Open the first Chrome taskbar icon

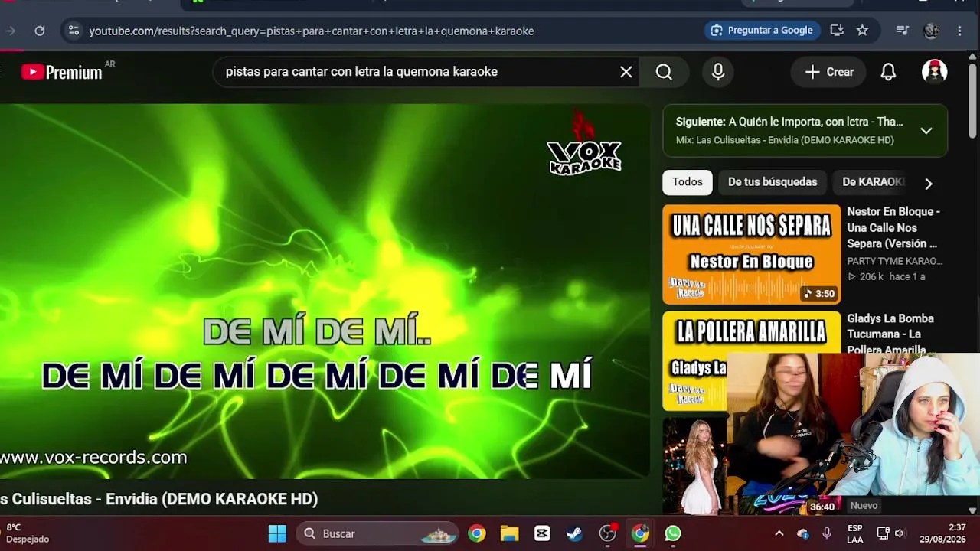pyautogui.click(x=477, y=533)
